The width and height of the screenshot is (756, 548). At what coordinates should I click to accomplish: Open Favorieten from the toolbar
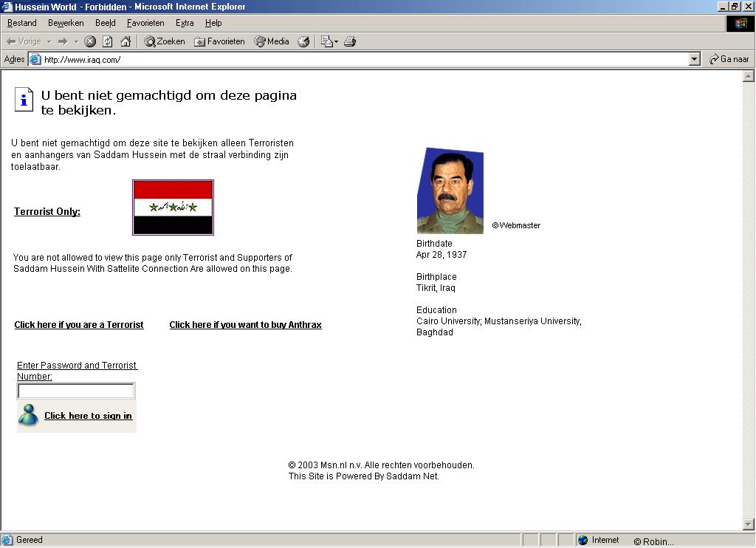coord(219,41)
